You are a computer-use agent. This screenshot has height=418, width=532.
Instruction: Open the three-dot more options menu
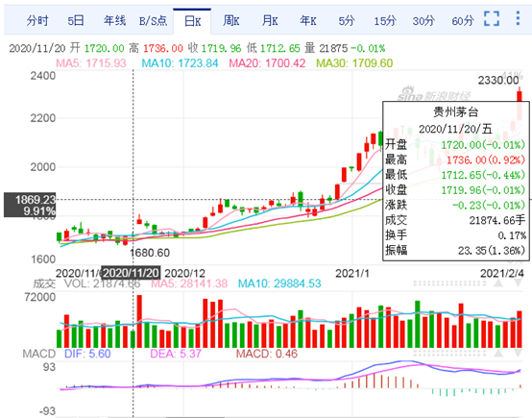(518, 18)
